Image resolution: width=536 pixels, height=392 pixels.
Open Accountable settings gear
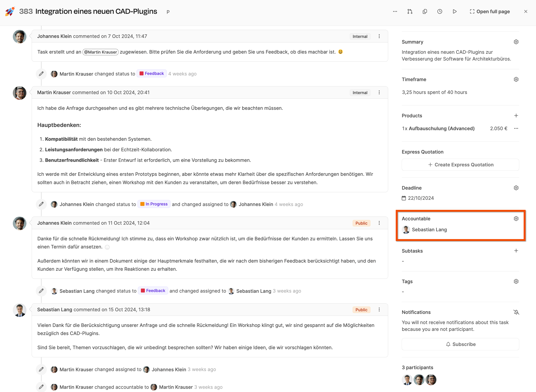click(x=516, y=218)
